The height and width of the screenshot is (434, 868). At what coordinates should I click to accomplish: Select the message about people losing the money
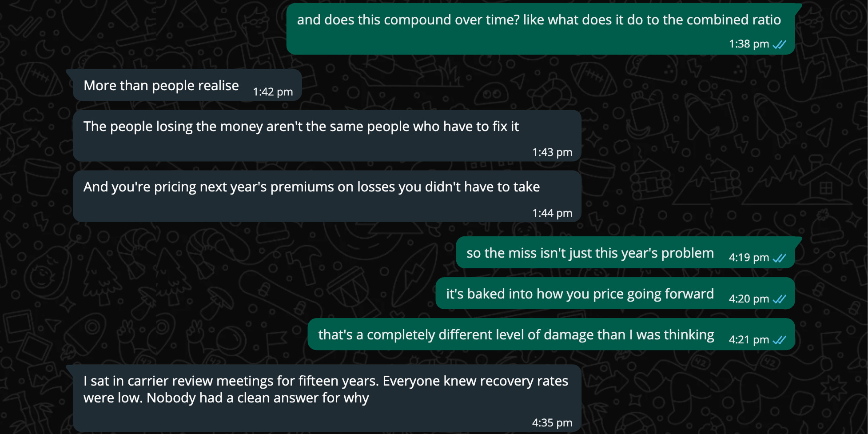301,127
